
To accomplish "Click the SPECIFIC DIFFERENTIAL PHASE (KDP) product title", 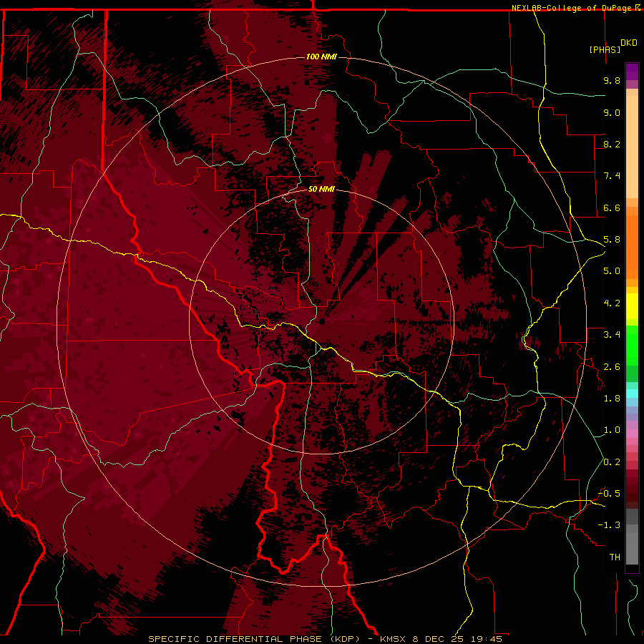I will tap(254, 639).
